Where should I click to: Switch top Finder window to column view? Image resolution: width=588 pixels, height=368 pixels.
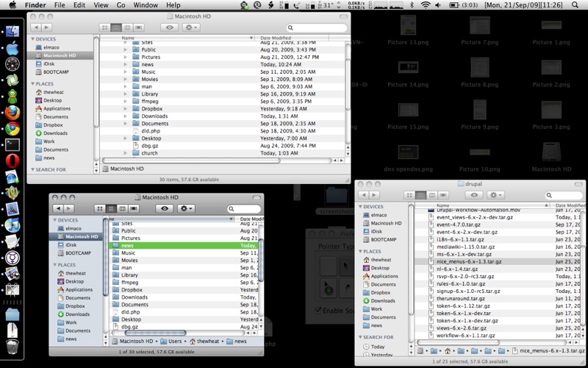tap(128, 27)
